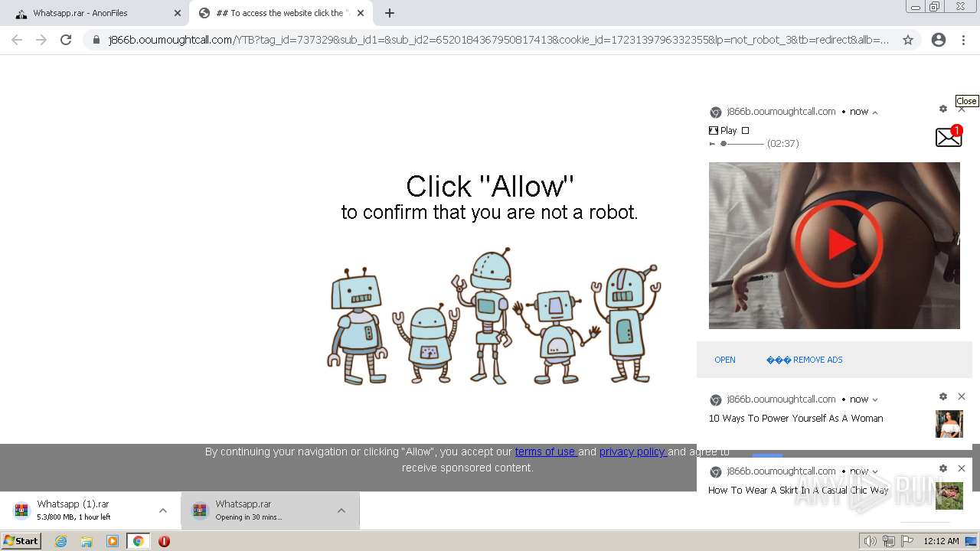Viewport: 980px width, 551px height.
Task: Open the Action Center flag icon
Action: (x=906, y=541)
